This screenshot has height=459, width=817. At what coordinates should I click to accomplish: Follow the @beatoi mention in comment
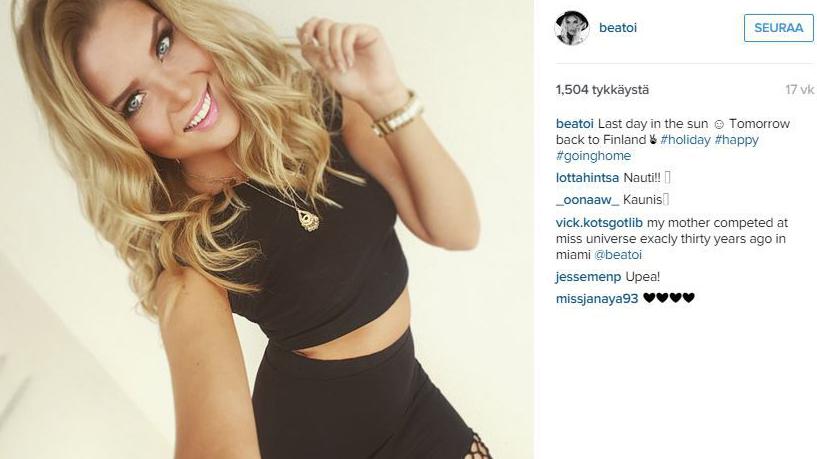[618, 255]
